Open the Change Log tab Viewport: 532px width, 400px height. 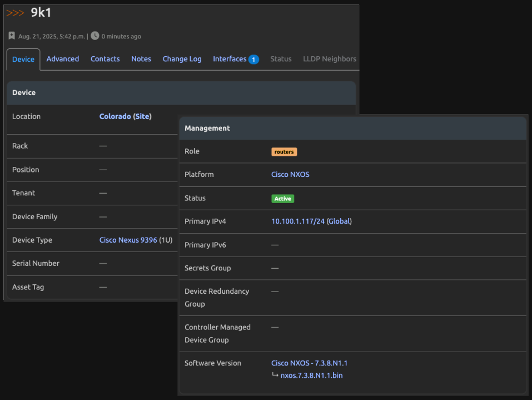pos(182,58)
